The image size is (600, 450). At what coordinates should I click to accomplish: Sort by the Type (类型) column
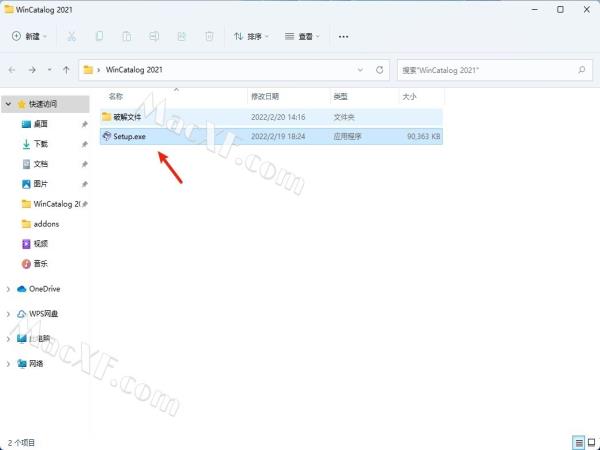click(x=340, y=96)
